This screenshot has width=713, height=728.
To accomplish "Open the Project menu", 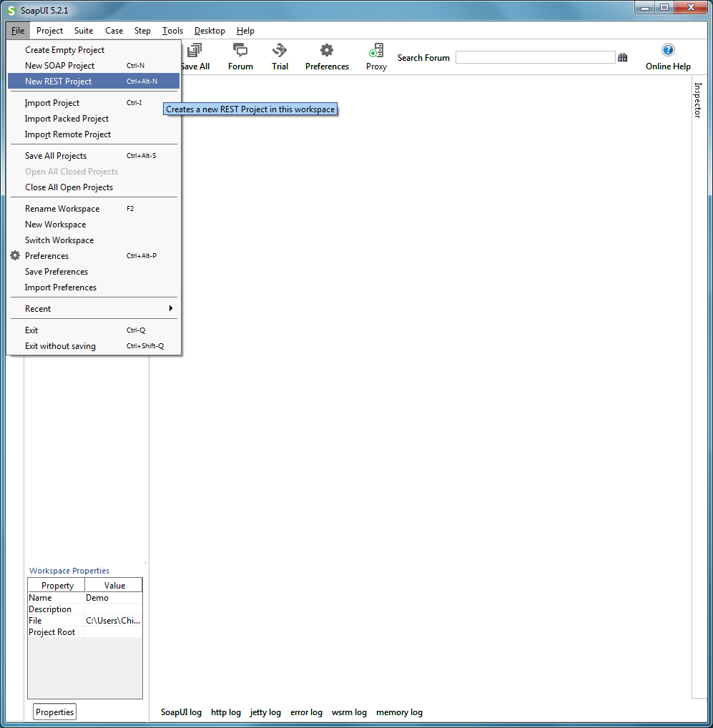I will 49,31.
